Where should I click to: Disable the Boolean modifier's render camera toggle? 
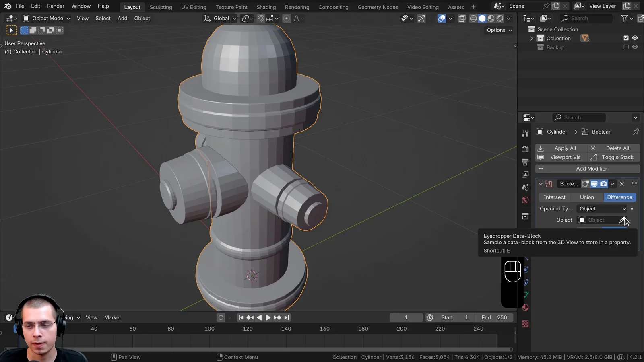coord(603,184)
